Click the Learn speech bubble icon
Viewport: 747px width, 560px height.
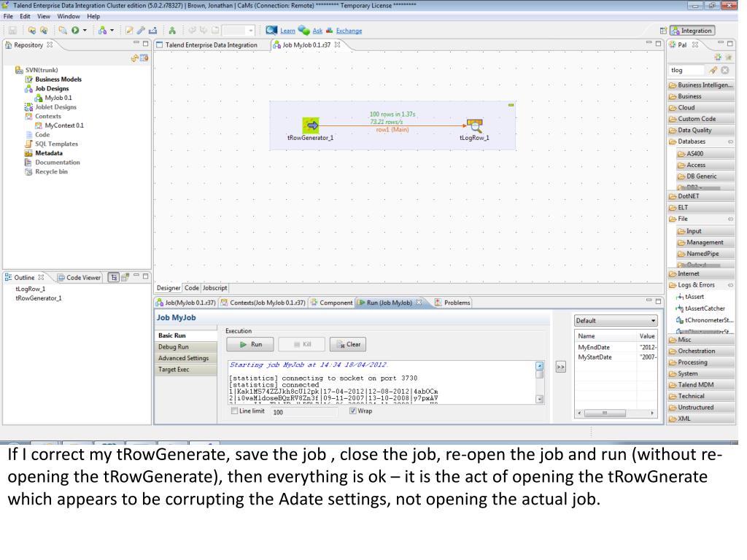271,31
